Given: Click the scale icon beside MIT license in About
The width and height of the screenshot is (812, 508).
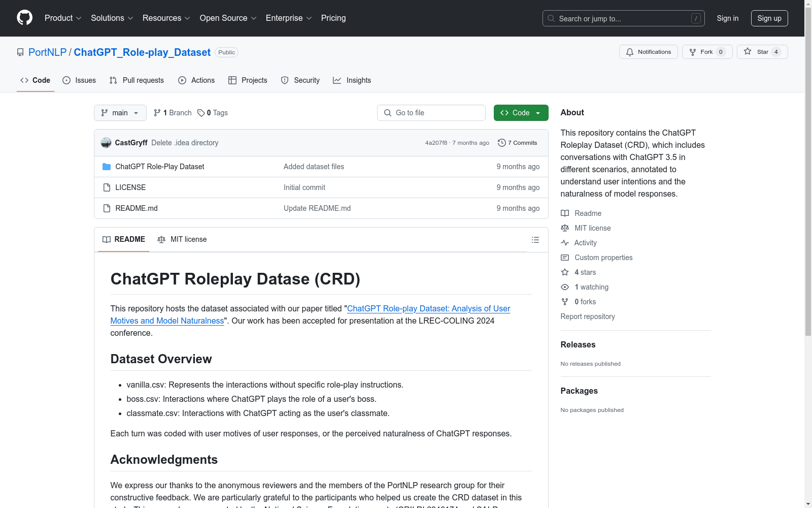Looking at the screenshot, I should tap(565, 228).
